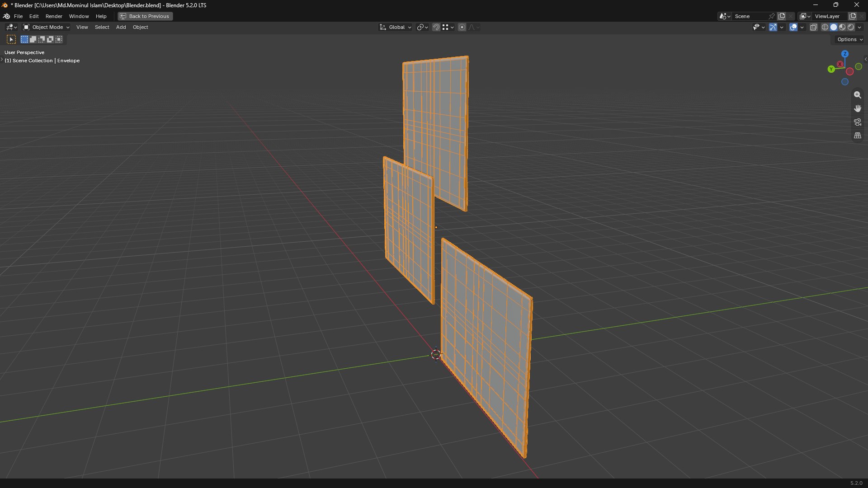Open the Object Mode dropdown
Screen dimensions: 868x488
[x=46, y=27]
